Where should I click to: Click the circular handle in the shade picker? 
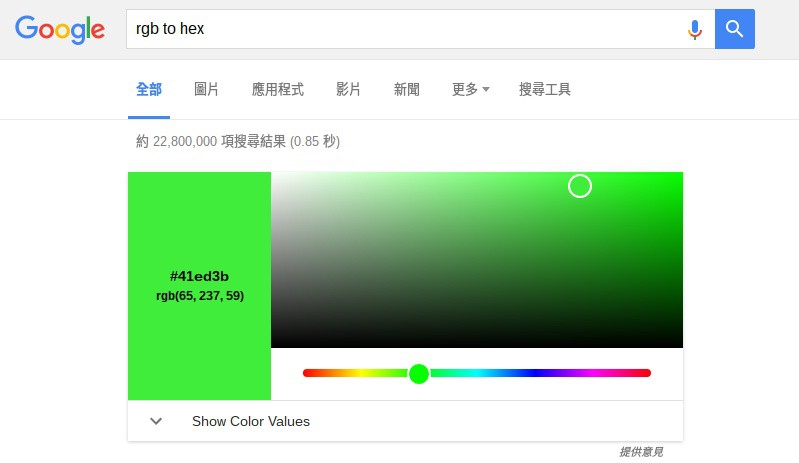[x=580, y=186]
